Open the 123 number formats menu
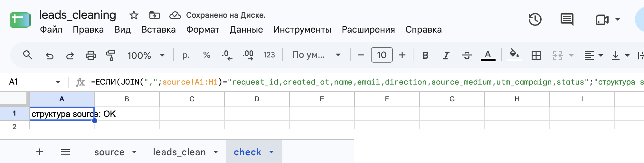Screen dimensions: 644x163 click(269, 55)
